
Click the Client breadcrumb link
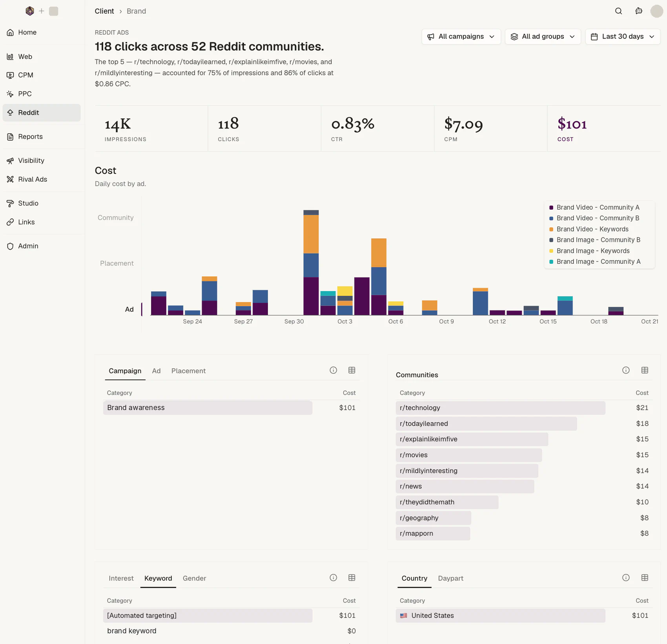[x=104, y=11]
